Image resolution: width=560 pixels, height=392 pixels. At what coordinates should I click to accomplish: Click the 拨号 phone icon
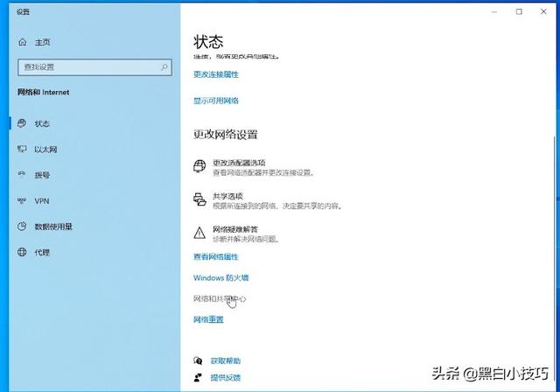pos(22,174)
